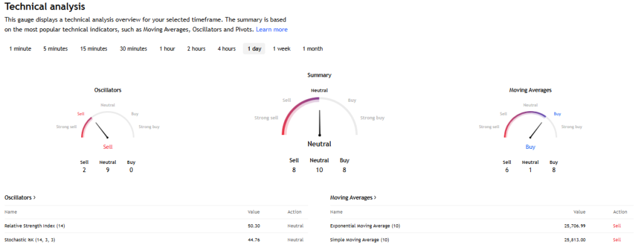The image size is (644, 245).
Task: Switch to the 15 minutes timeframe
Action: click(94, 49)
